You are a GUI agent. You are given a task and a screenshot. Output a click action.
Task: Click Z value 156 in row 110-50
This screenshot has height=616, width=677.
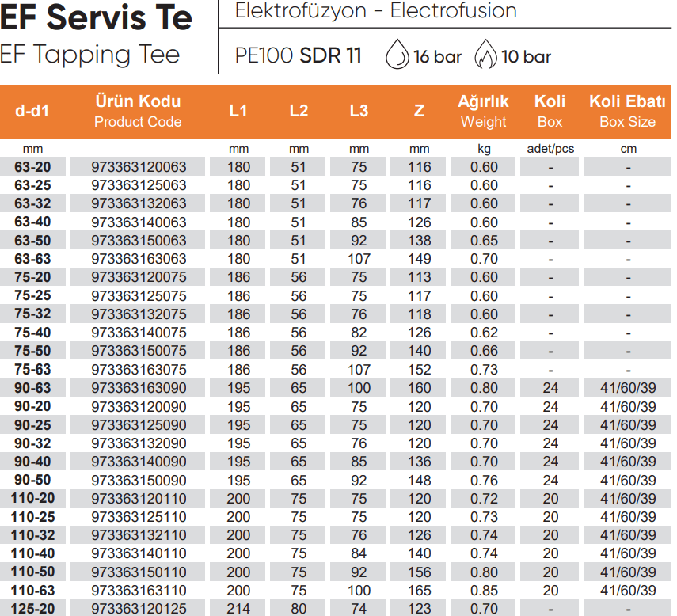pyautogui.click(x=419, y=572)
